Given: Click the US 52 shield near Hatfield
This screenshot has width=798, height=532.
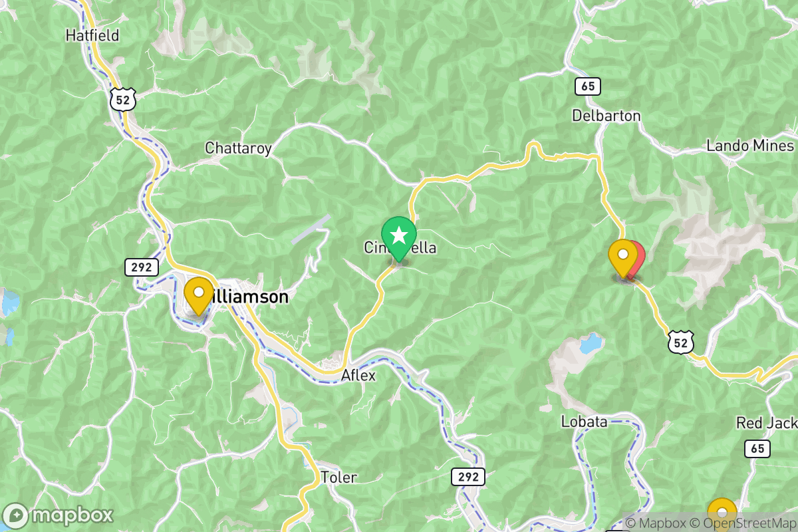Looking at the screenshot, I should coord(124,100).
